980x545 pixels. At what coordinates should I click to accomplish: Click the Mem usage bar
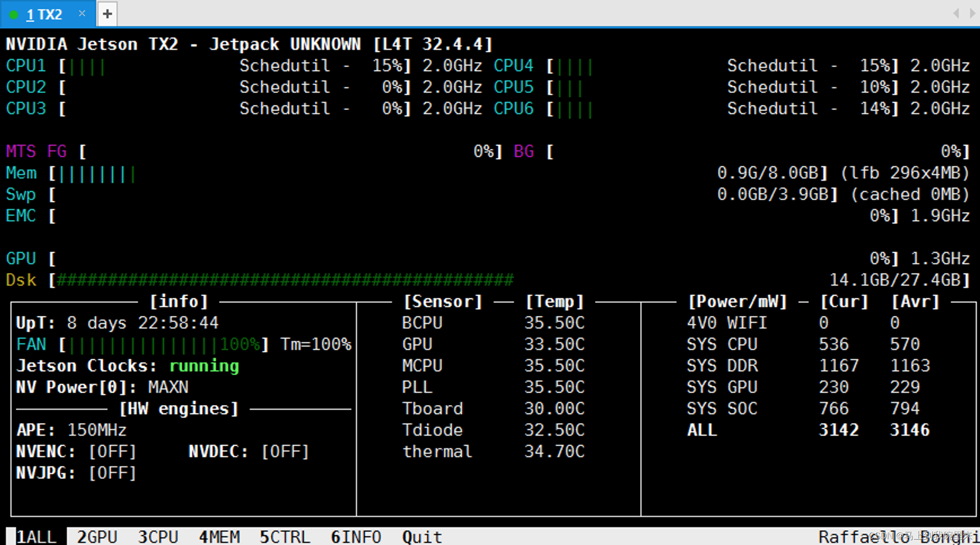click(97, 173)
